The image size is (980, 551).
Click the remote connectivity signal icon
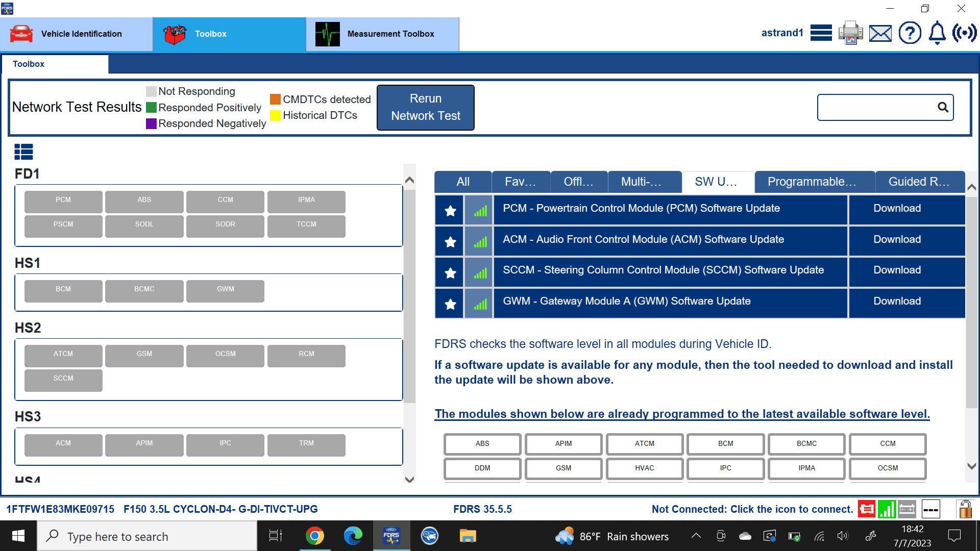pos(966,33)
